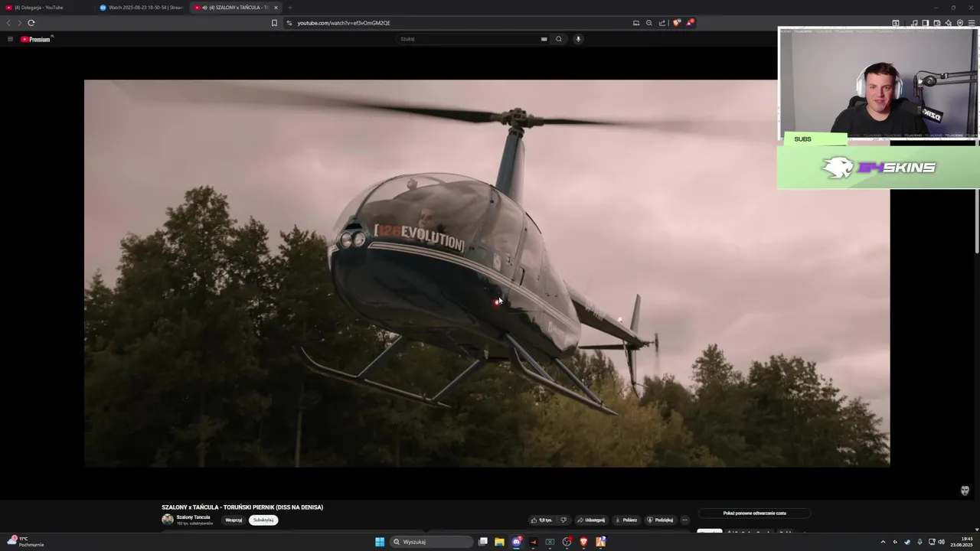Open Brave VPN shield icon in toolbar
Viewport: 980px width, 551px height.
[960, 23]
